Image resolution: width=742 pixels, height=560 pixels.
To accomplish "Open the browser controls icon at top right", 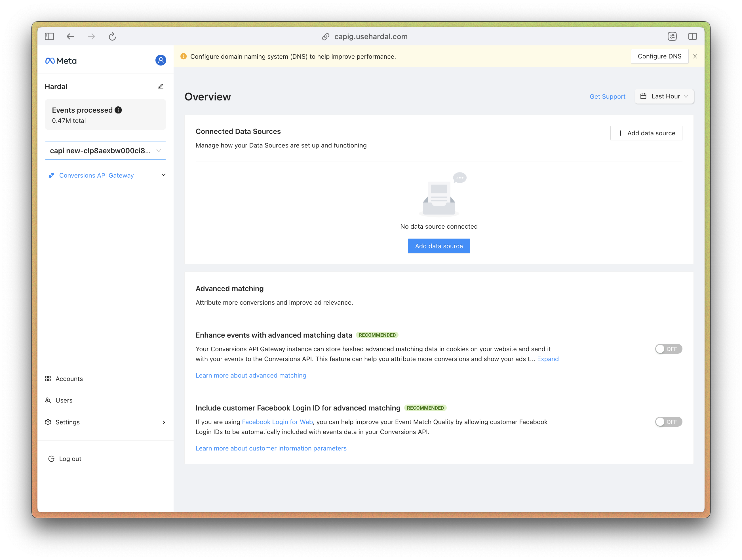I will point(672,36).
